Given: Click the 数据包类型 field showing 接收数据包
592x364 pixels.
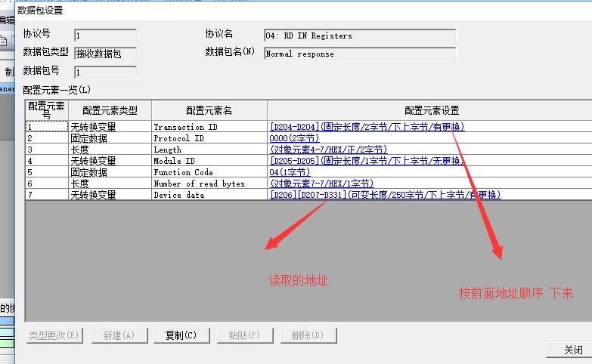Looking at the screenshot, I should (x=105, y=54).
